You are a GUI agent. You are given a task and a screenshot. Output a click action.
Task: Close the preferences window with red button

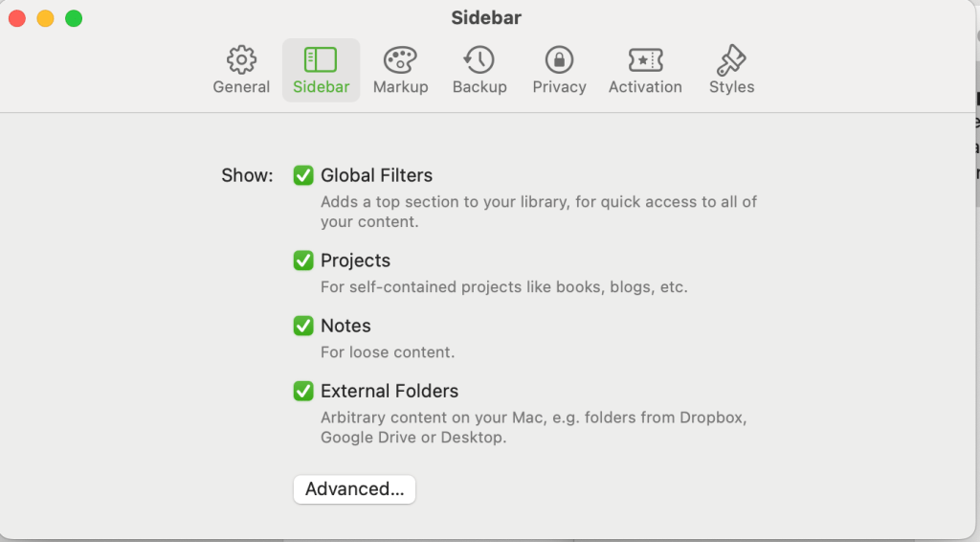(x=16, y=18)
